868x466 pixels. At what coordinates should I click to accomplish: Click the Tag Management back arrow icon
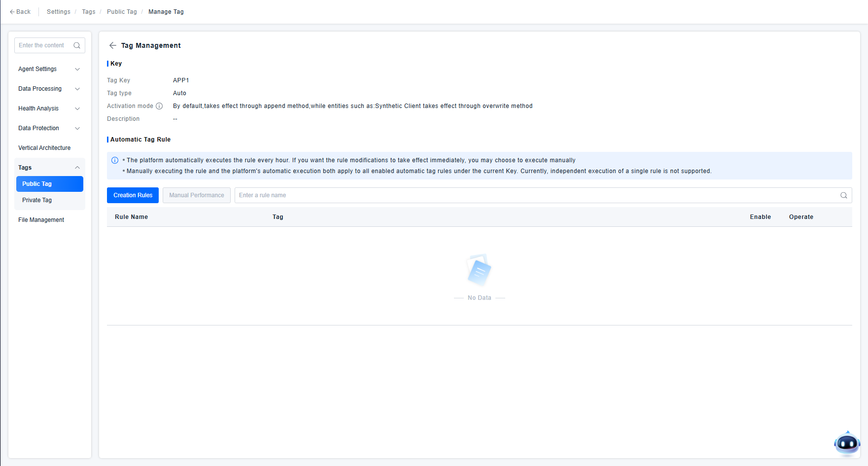[113, 45]
